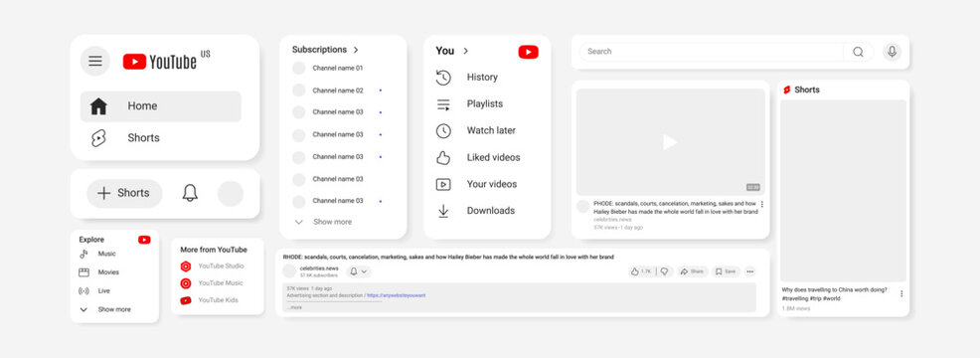Click channel avatar on the video card
Screen dimensions: 980x358
(x=582, y=206)
